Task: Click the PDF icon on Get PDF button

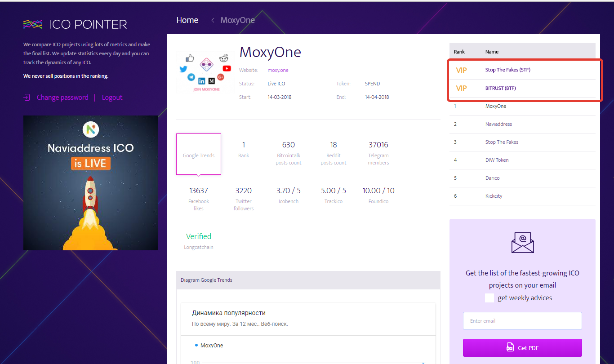Action: click(x=510, y=348)
